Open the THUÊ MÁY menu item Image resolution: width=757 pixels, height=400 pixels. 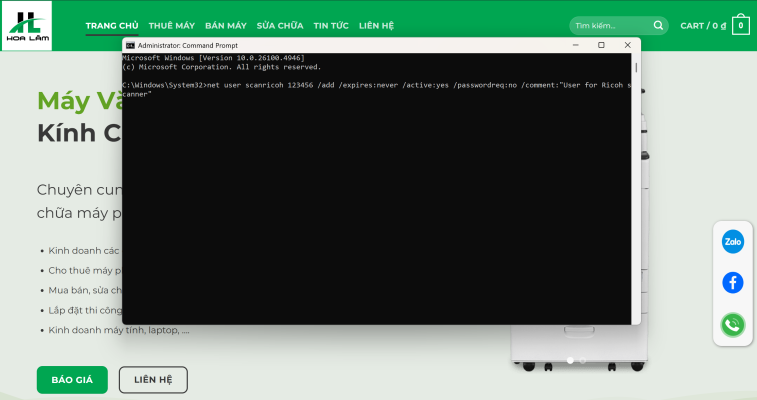[x=171, y=26]
